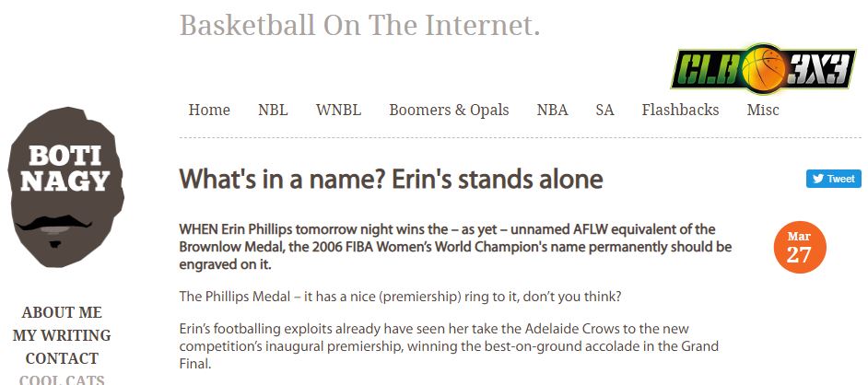Image resolution: width=868 pixels, height=385 pixels.
Task: Open the Cool Cats sidebar link
Action: (x=62, y=379)
